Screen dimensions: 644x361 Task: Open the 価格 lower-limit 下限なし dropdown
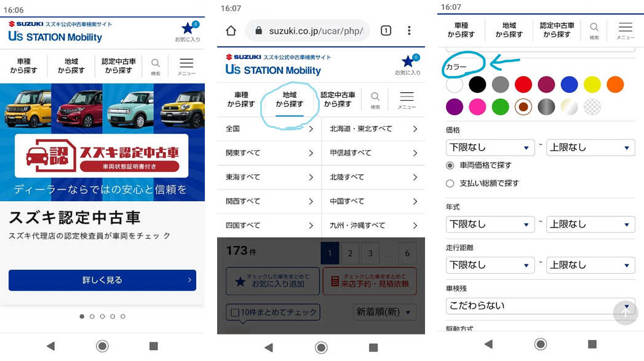coord(490,148)
